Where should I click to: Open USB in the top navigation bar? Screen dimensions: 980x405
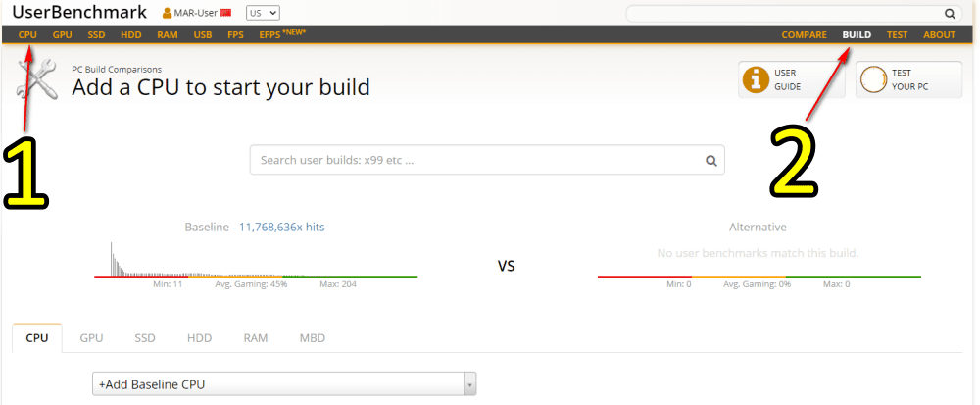tap(203, 35)
